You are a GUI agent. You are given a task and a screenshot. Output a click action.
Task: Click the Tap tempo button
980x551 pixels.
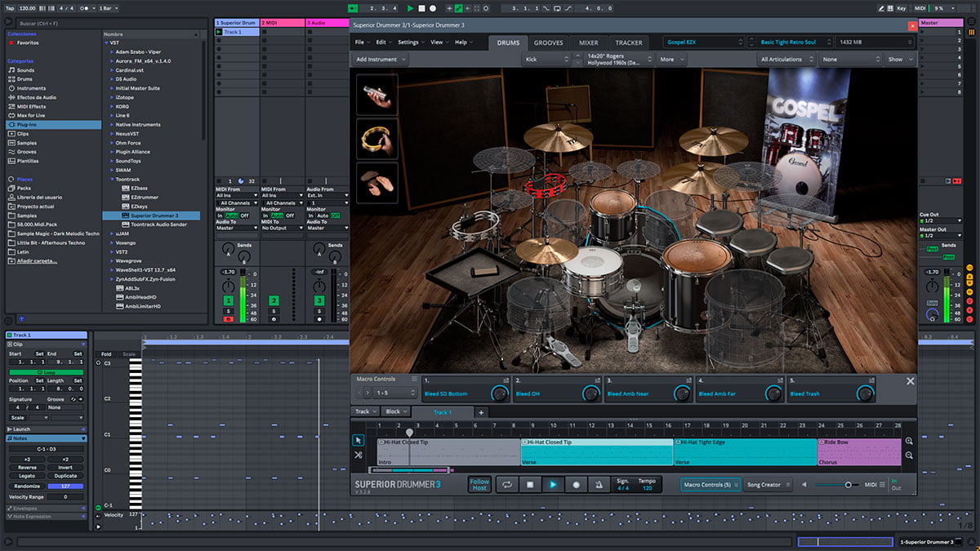point(9,8)
